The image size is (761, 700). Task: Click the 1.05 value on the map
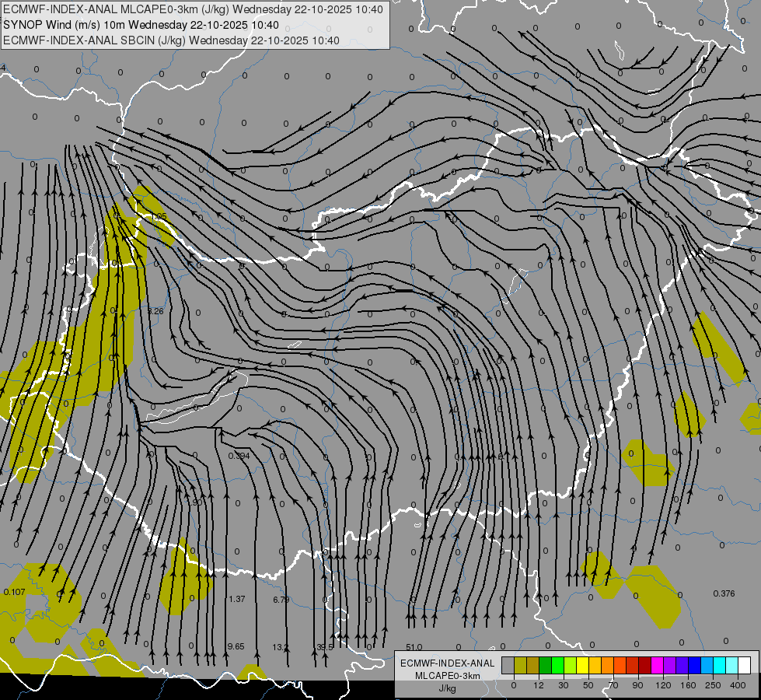click(159, 216)
